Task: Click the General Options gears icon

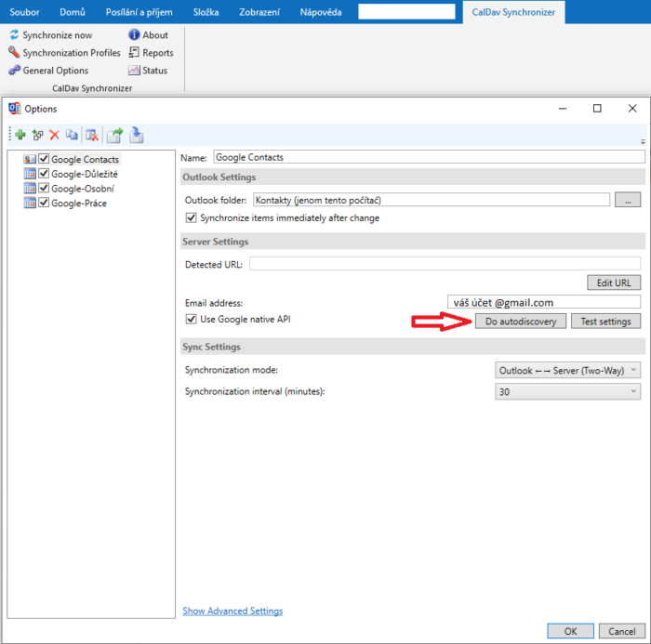Action: [x=14, y=70]
